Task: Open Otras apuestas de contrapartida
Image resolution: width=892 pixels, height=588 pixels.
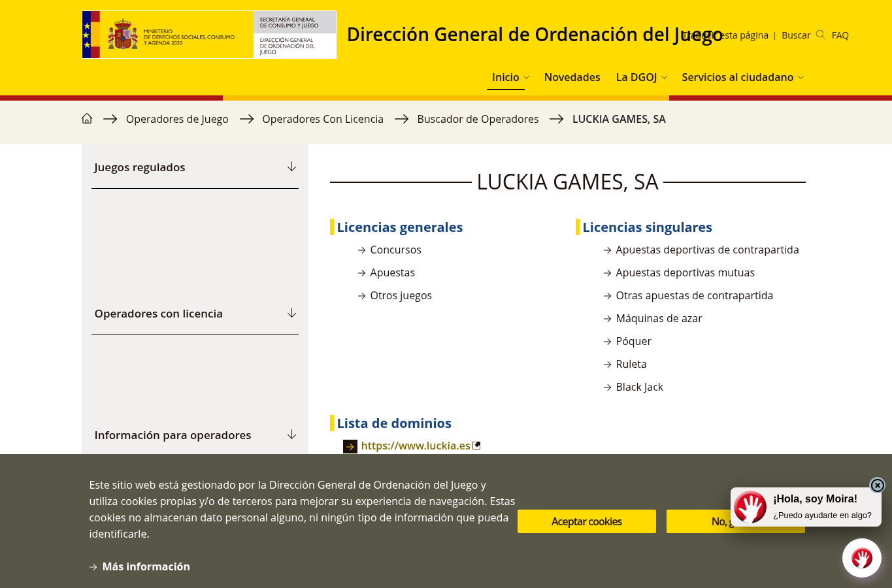Action: [694, 295]
